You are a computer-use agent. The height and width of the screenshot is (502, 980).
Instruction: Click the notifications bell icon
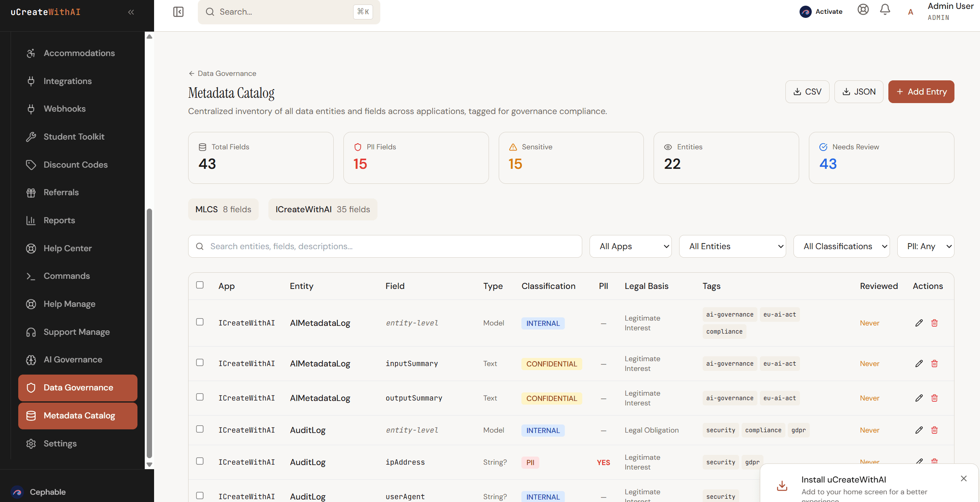click(885, 10)
